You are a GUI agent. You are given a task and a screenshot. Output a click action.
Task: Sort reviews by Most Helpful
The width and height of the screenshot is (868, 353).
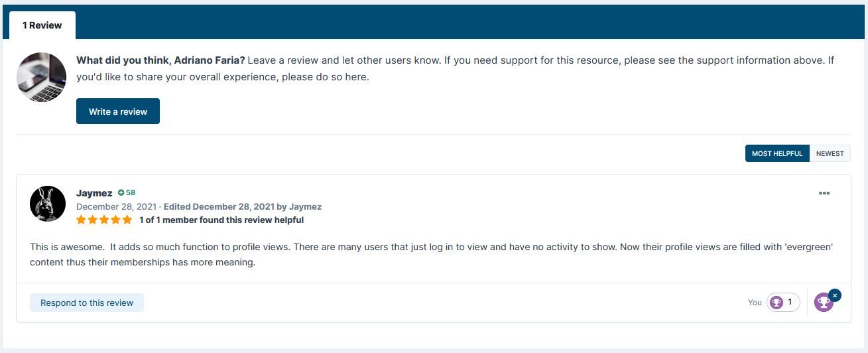[776, 153]
